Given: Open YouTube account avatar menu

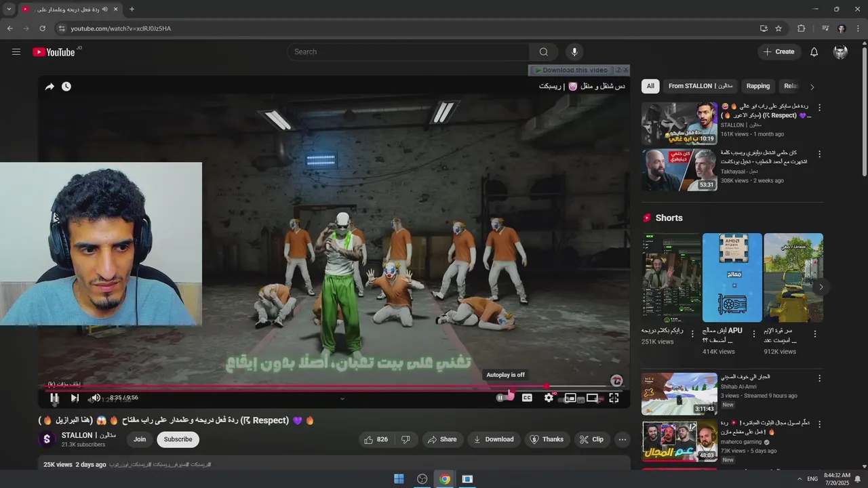Looking at the screenshot, I should [x=840, y=52].
